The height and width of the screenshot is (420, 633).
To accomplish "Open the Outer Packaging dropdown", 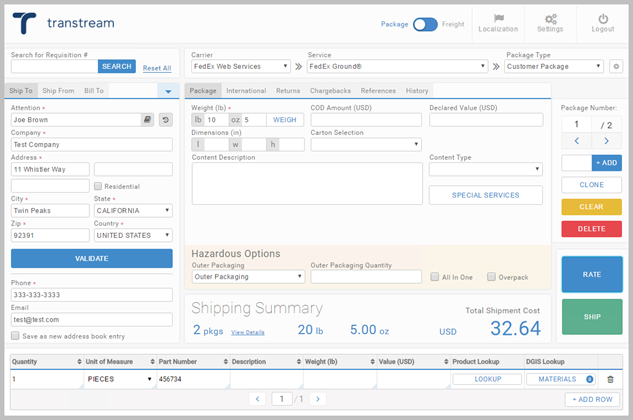I will pyautogui.click(x=248, y=277).
